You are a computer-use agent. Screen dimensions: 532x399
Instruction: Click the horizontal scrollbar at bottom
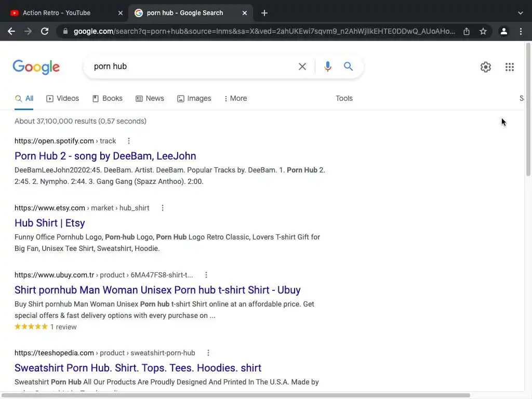[236, 395]
